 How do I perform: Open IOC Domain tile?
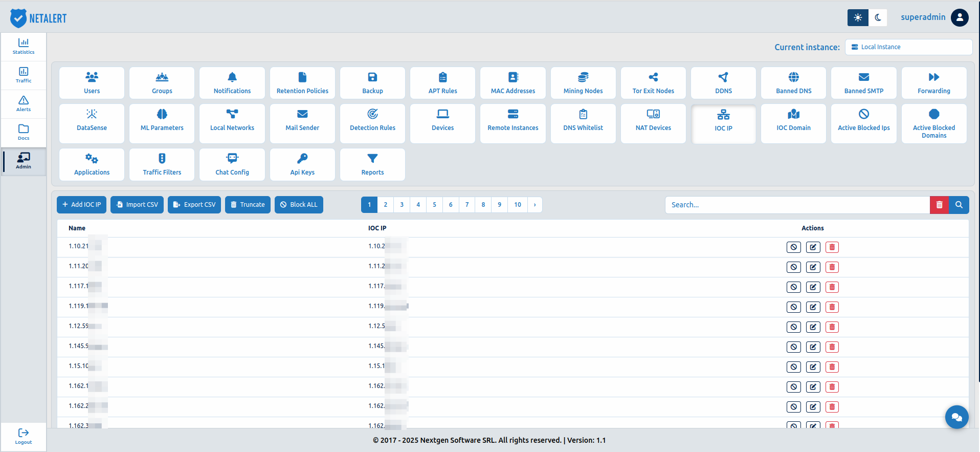793,123
